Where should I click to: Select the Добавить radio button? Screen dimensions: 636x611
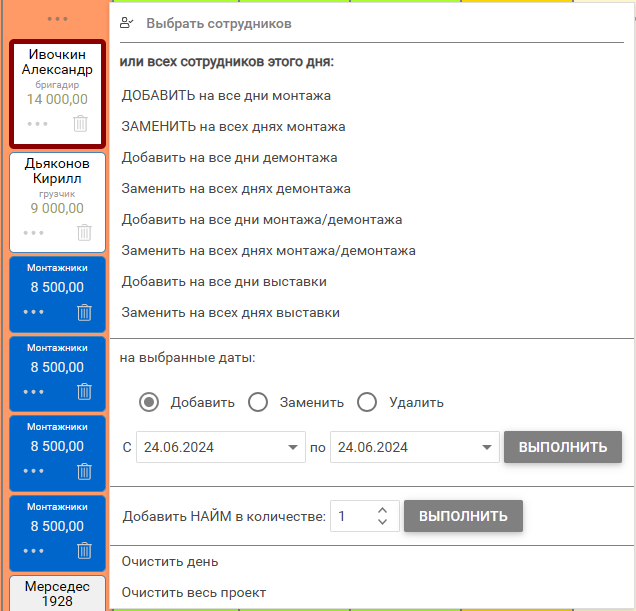click(x=149, y=402)
